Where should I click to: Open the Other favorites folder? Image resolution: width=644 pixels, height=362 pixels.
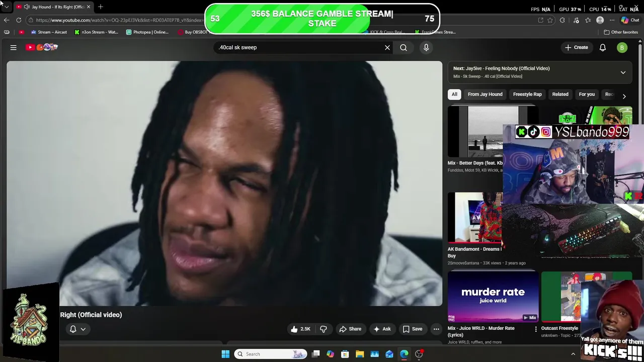[x=621, y=32]
